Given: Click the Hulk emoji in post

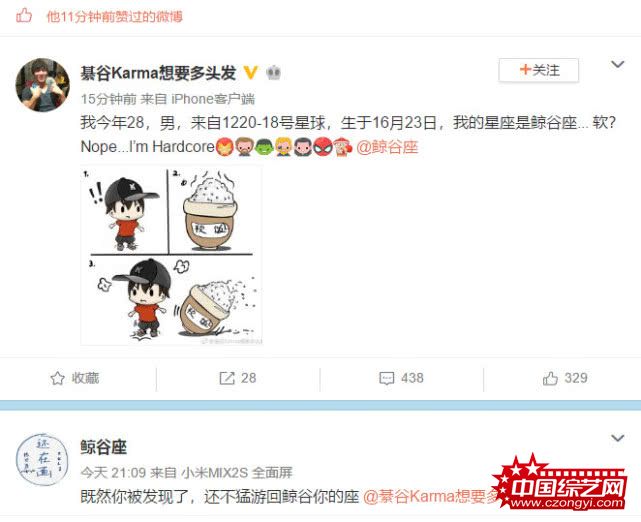Looking at the screenshot, I should click(264, 147).
